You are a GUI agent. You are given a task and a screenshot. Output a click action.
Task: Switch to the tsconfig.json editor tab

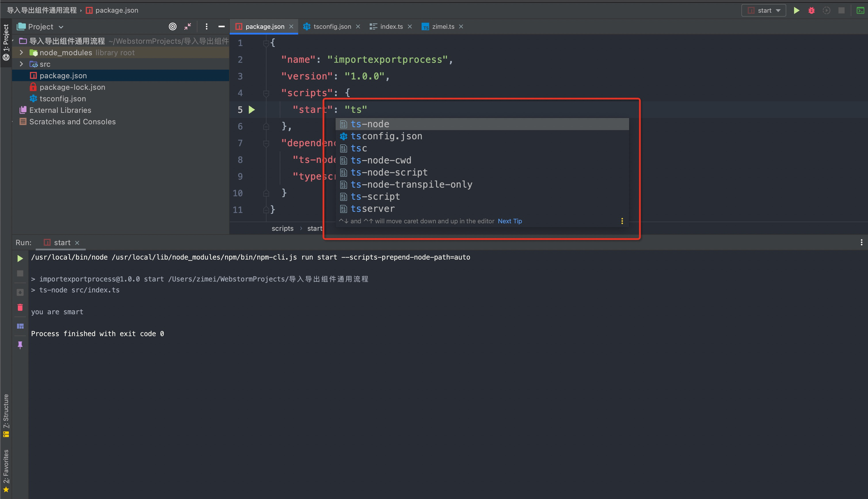point(332,26)
